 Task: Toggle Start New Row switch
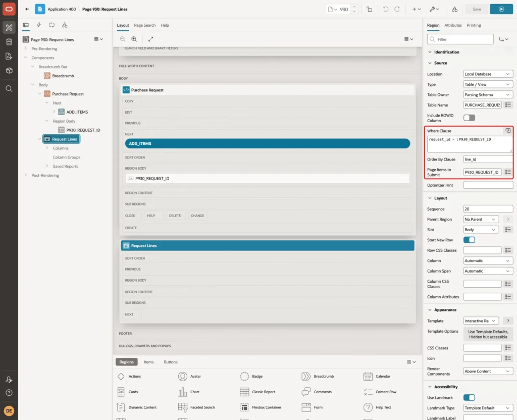(x=469, y=240)
